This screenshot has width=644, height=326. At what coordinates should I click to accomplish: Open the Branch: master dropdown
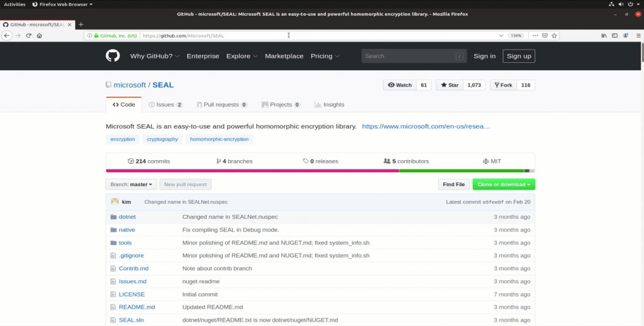(x=131, y=185)
